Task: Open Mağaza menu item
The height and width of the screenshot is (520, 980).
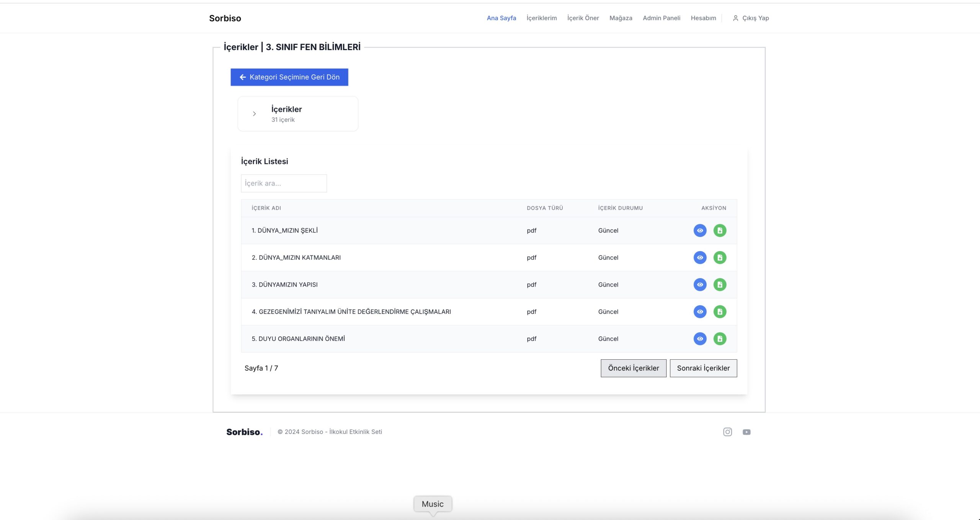Action: pyautogui.click(x=621, y=18)
